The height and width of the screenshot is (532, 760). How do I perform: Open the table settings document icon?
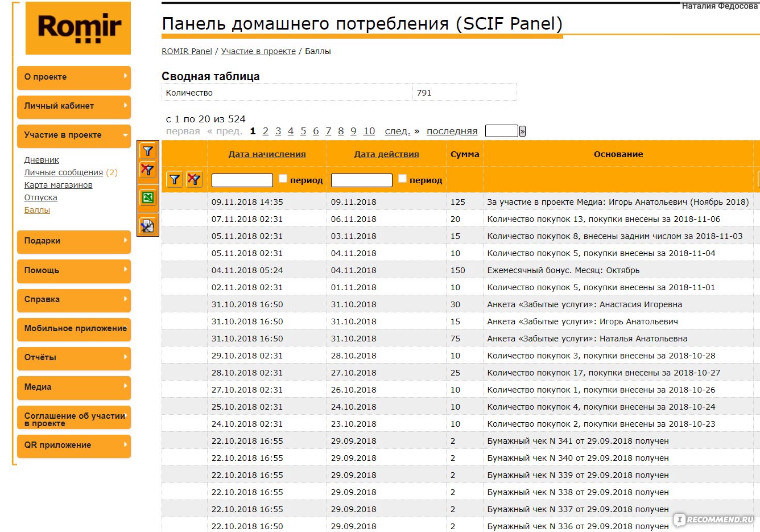[148, 226]
